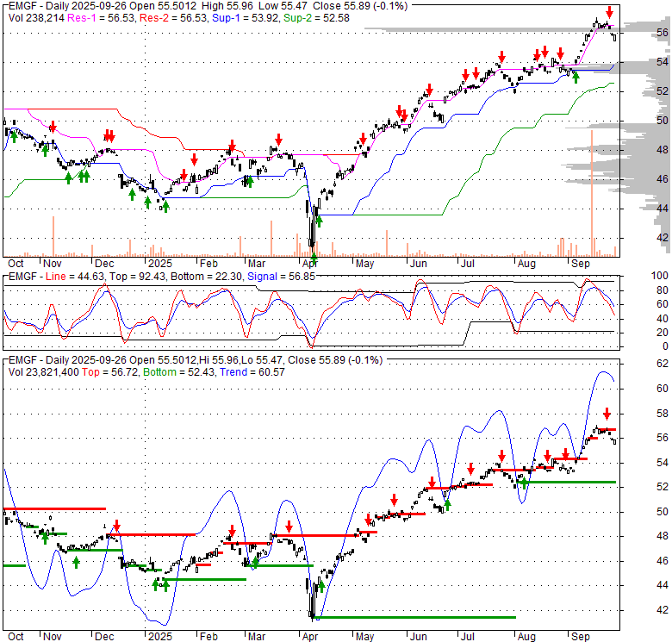Viewport: 672px width, 642px height.
Task: Select the blue Sup-1 = 53.92 legend
Action: tap(246, 18)
